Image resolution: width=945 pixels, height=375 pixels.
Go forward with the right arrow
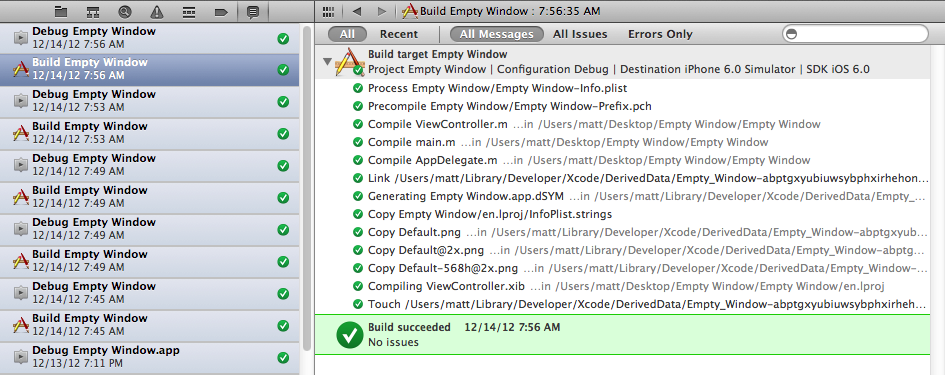[x=381, y=11]
